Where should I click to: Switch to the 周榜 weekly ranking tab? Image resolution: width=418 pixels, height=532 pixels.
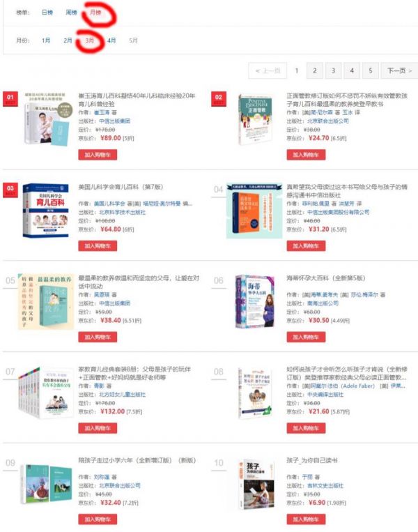pos(71,13)
